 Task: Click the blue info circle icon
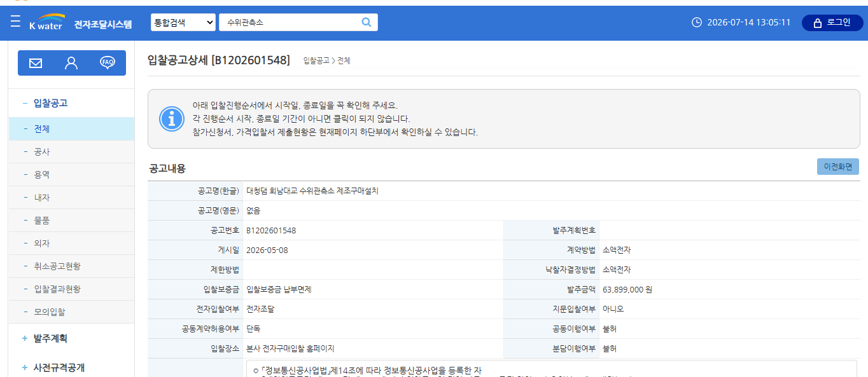[x=172, y=120]
